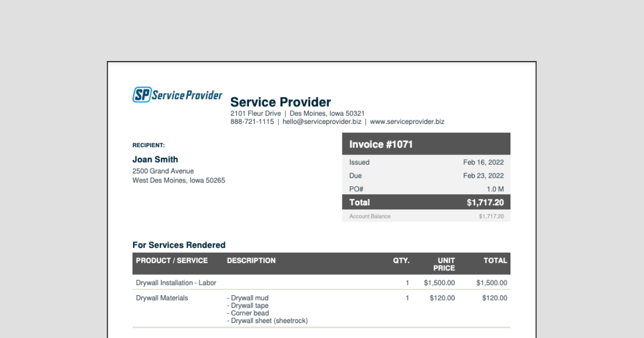Click the due date Feb 23, 2022
Image resolution: width=644 pixels, height=338 pixels.
coord(484,175)
